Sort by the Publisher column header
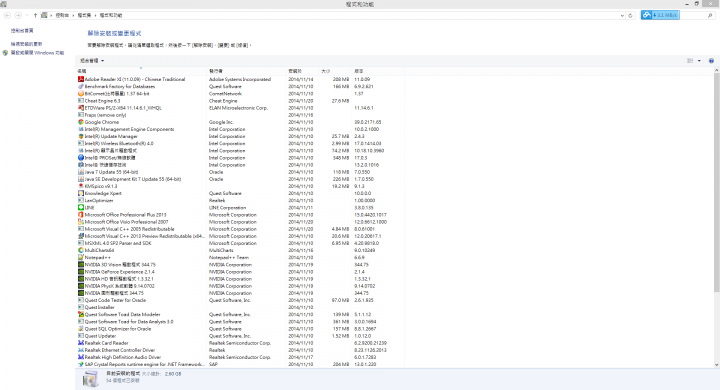Screen dimensions: 720x390 click(x=247, y=71)
